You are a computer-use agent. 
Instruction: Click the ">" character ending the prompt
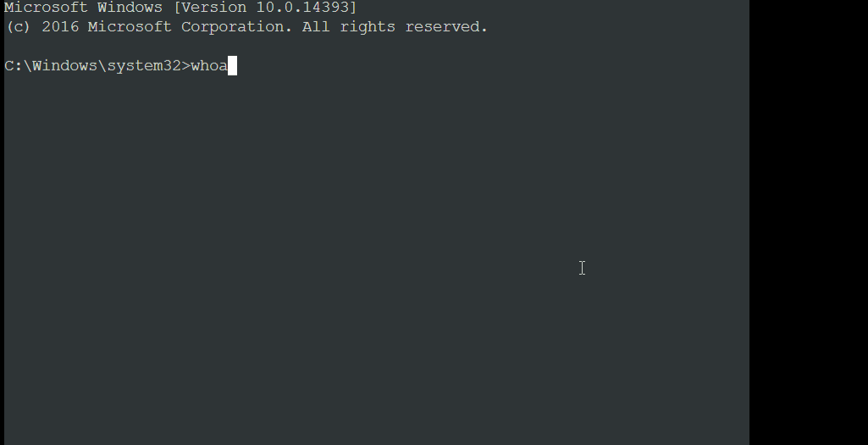click(186, 66)
